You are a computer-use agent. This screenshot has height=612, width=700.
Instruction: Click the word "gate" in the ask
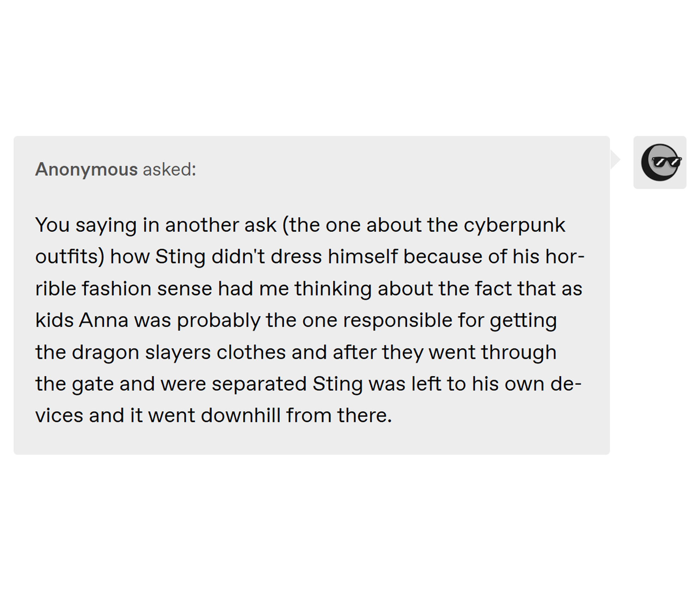point(93,384)
